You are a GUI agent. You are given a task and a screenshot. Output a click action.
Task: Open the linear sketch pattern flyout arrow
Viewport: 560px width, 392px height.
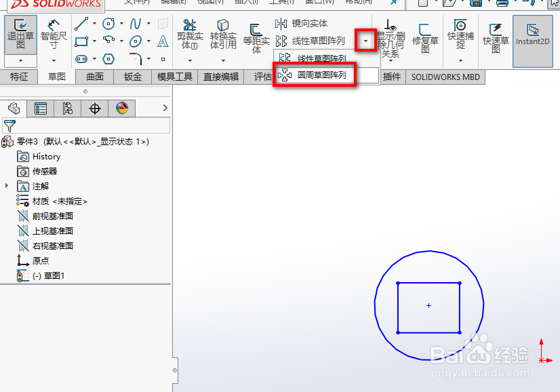click(366, 39)
